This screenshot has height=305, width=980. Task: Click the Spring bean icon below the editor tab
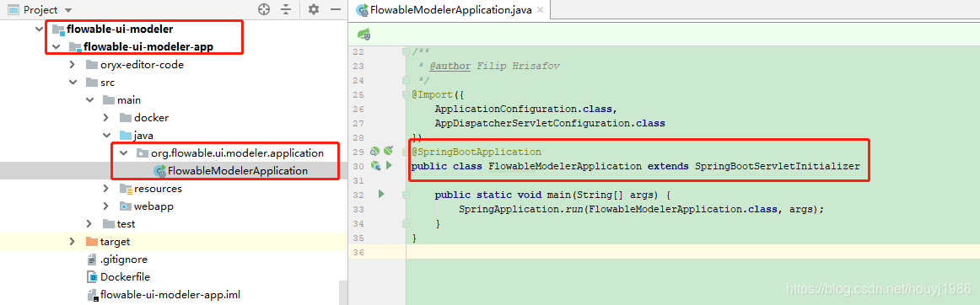(x=364, y=35)
